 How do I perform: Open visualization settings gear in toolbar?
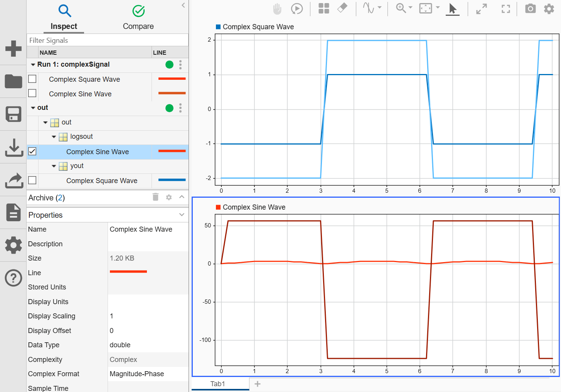[x=549, y=8]
